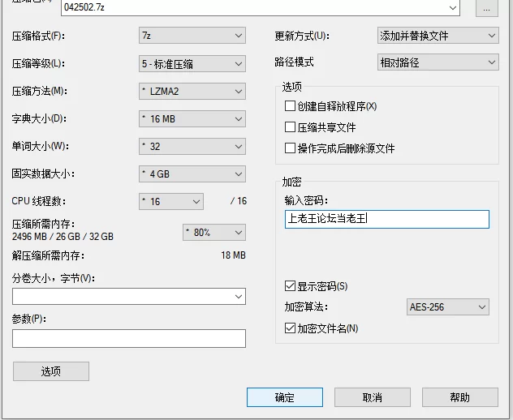Click the 输入密码 password input field
Viewport: 513px width, 420px height.
point(387,219)
